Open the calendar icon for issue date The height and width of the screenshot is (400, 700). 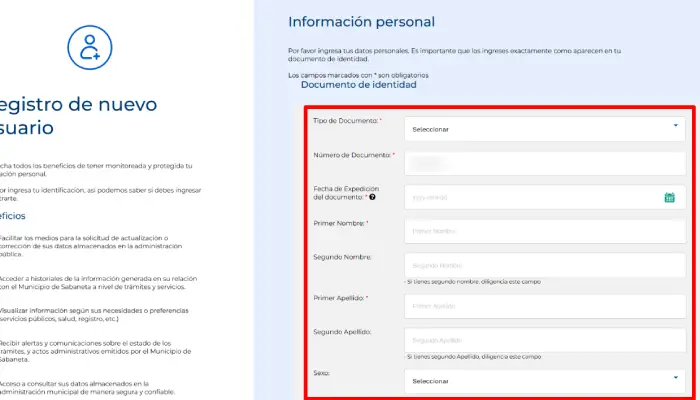click(x=669, y=197)
